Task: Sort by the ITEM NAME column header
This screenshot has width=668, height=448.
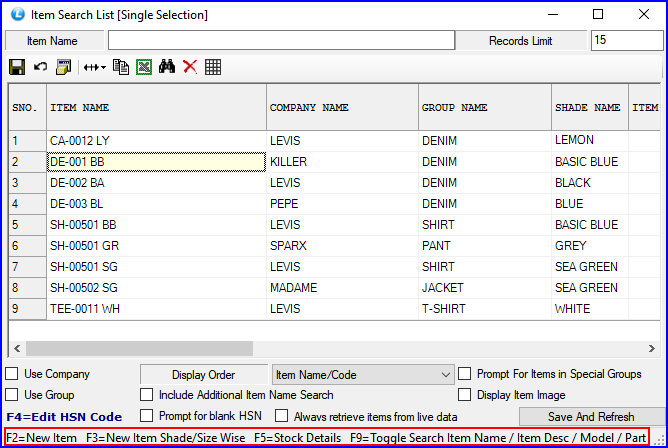Action: pos(156,107)
